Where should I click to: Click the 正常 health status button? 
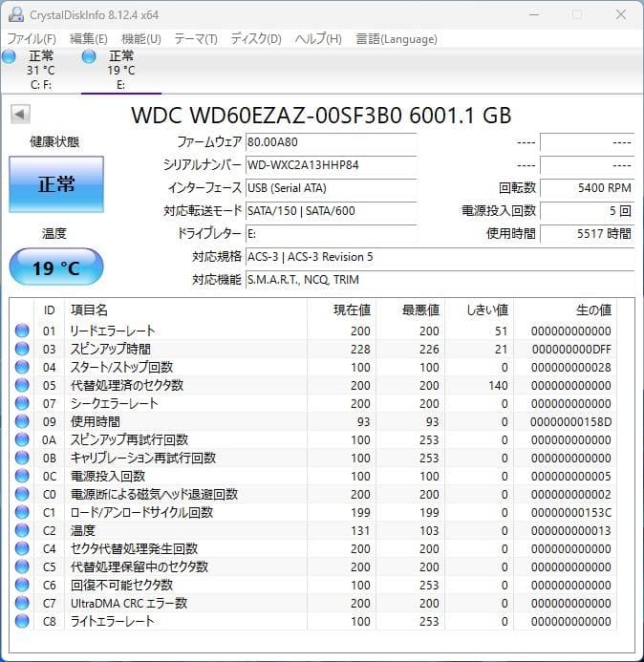56,184
